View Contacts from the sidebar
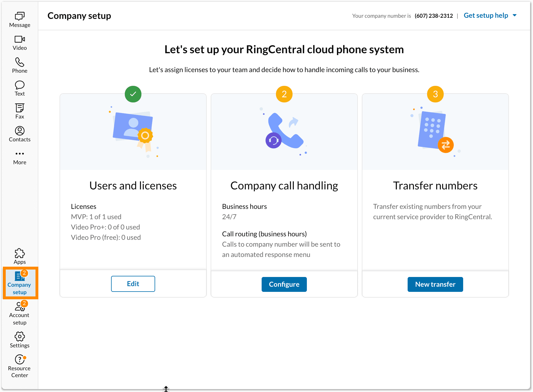Viewport: 533px width, 392px height. click(x=19, y=134)
